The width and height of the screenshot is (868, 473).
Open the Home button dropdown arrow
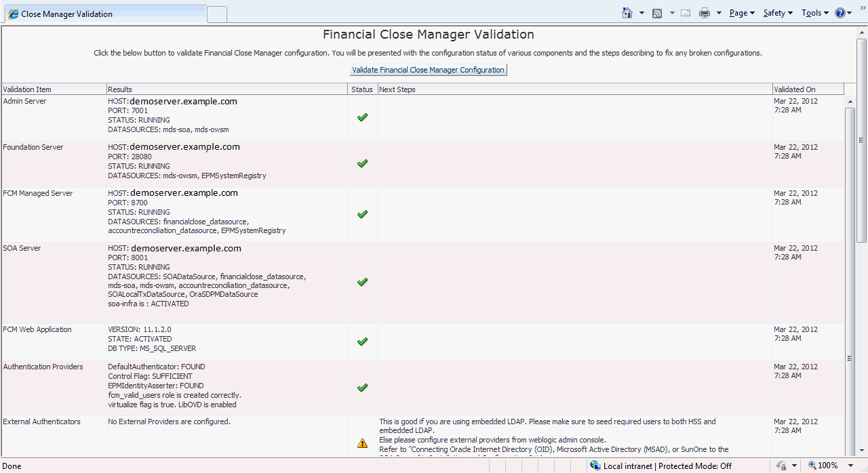[642, 13]
